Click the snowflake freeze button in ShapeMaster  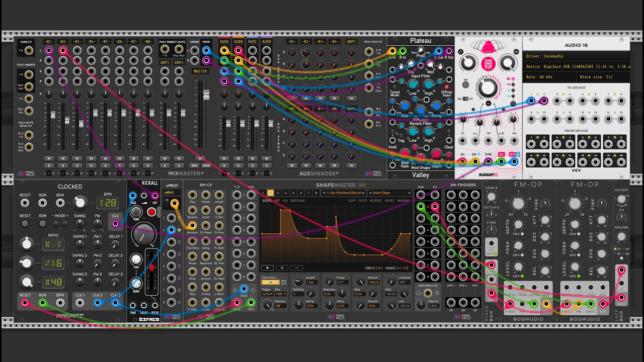point(282,267)
